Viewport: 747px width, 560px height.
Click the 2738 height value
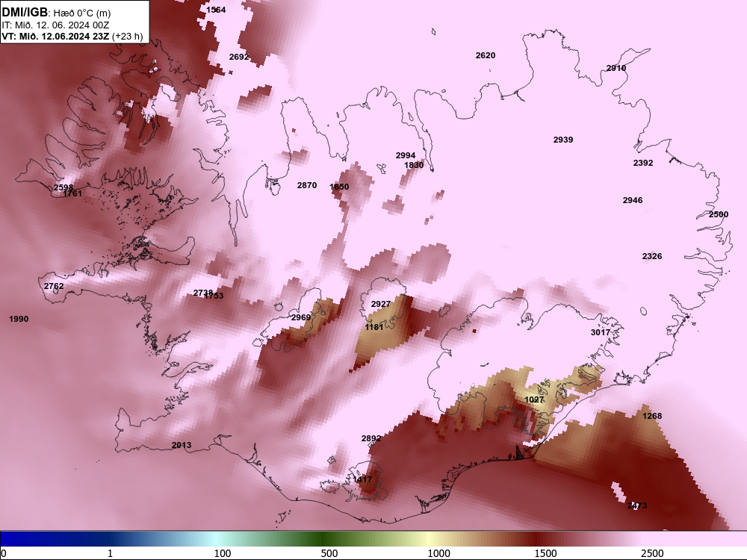203,293
